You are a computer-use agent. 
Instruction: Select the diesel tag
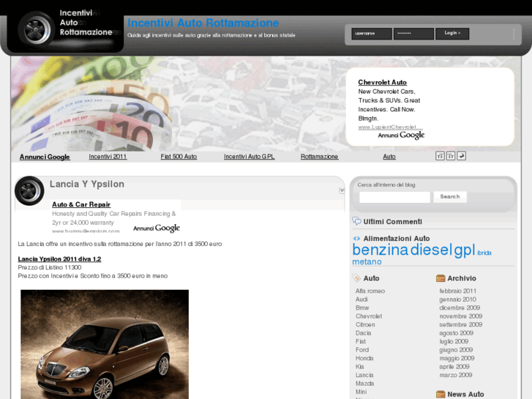(x=431, y=250)
